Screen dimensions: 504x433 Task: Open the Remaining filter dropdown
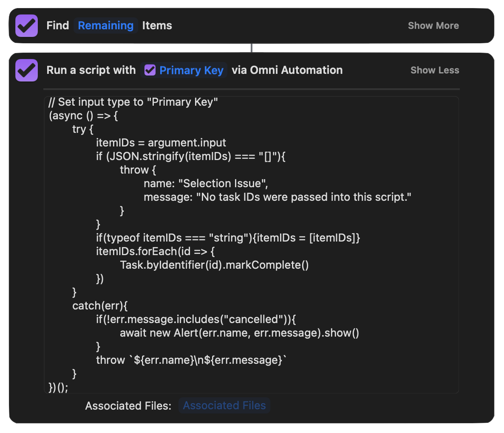105,25
